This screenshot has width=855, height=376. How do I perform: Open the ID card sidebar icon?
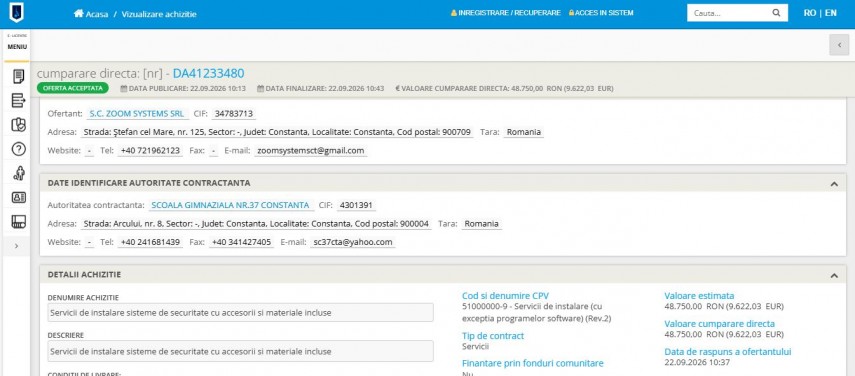click(19, 197)
